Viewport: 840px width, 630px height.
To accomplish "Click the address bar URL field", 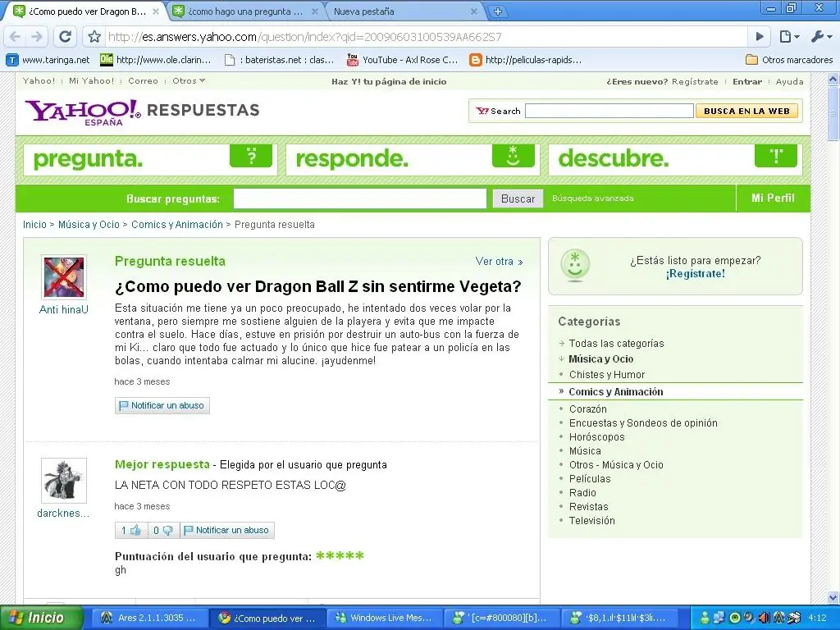I will click(426, 36).
